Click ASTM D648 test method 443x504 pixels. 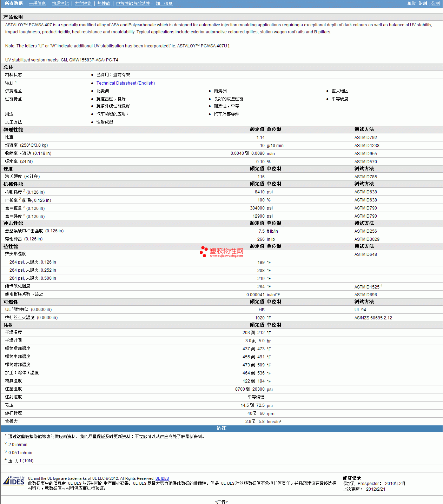coord(365,254)
